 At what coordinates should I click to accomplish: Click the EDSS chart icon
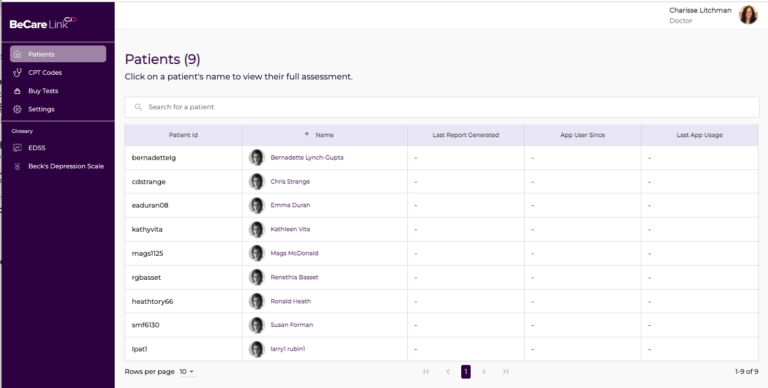click(18, 147)
